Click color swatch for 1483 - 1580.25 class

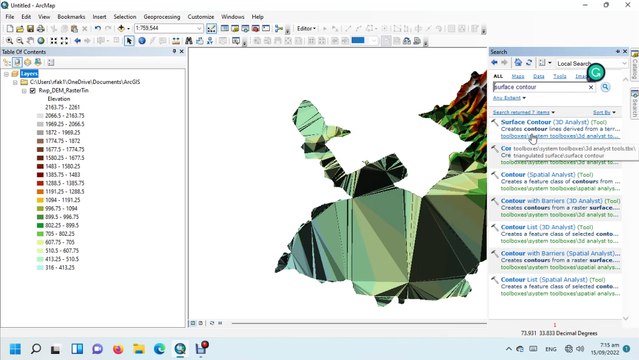pyautogui.click(x=40, y=166)
